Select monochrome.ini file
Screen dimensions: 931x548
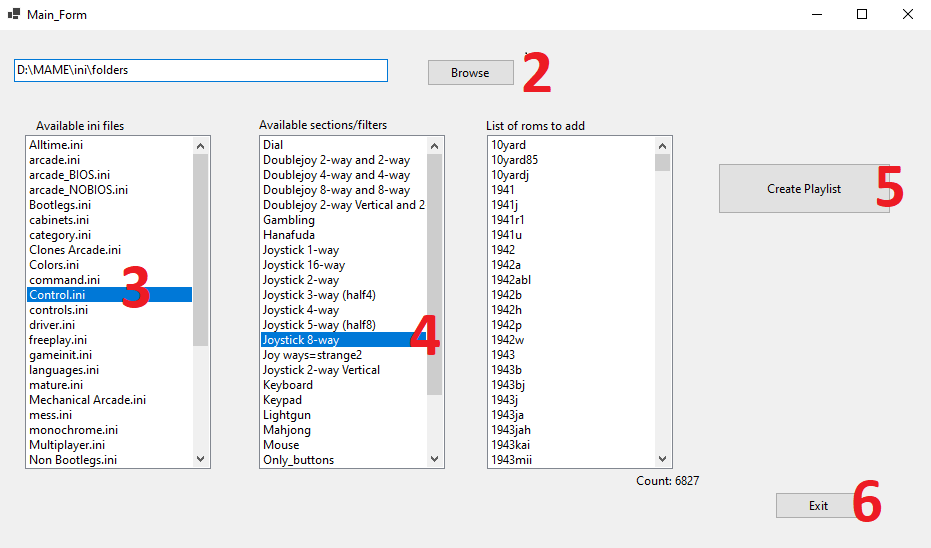pyautogui.click(x=109, y=430)
